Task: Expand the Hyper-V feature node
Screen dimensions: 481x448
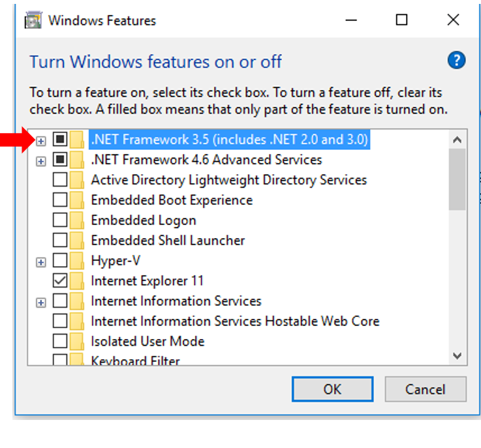Action: [41, 261]
